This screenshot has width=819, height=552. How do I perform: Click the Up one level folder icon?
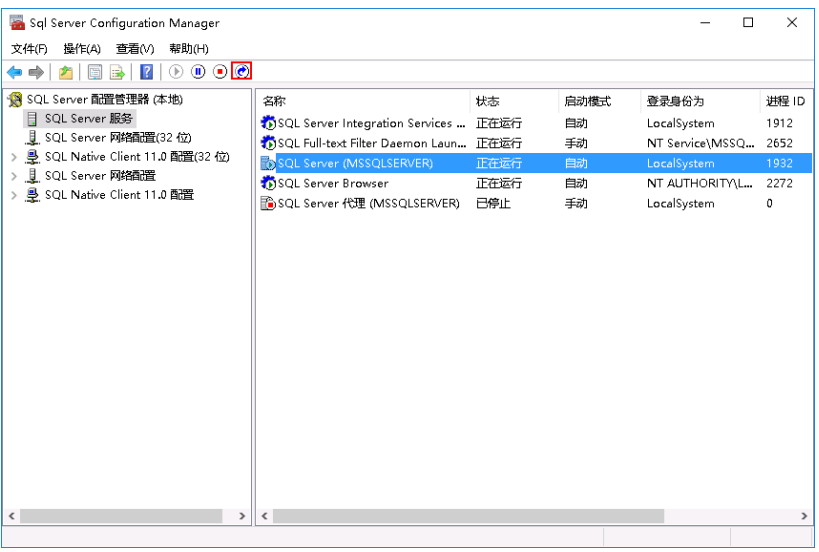(65, 72)
